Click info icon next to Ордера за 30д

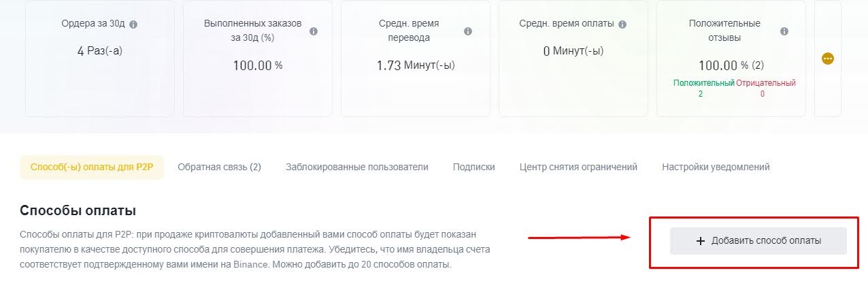133,24
